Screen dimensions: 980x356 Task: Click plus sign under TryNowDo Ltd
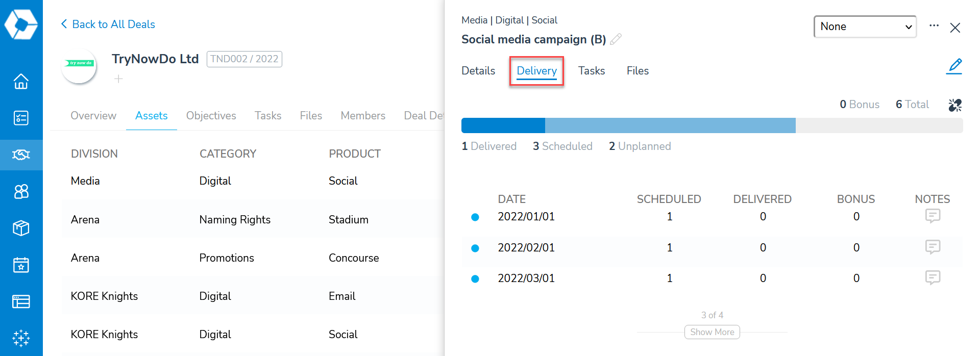point(118,79)
